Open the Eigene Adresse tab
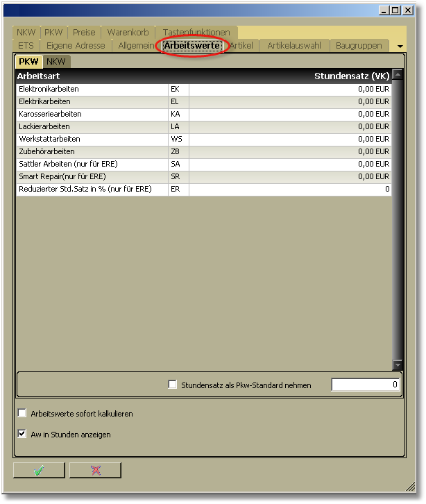The width and height of the screenshot is (426, 504). pos(76,46)
